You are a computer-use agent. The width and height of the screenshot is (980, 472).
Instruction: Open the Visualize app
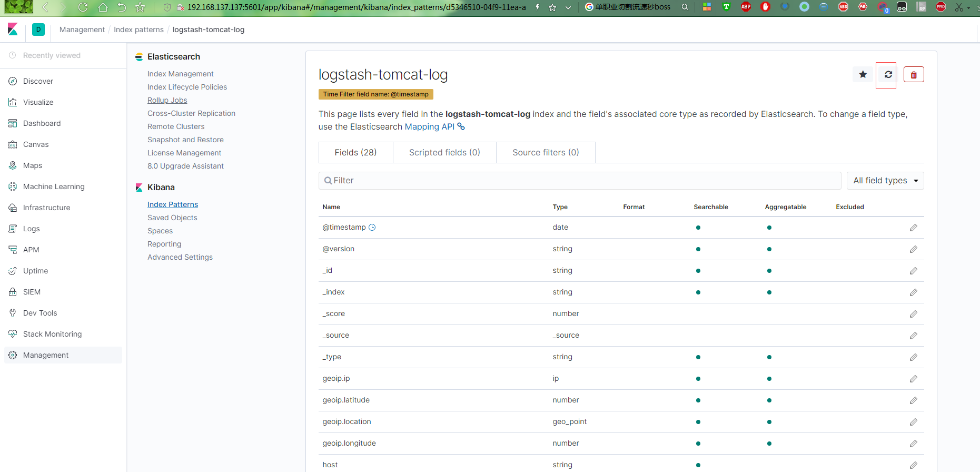[38, 102]
